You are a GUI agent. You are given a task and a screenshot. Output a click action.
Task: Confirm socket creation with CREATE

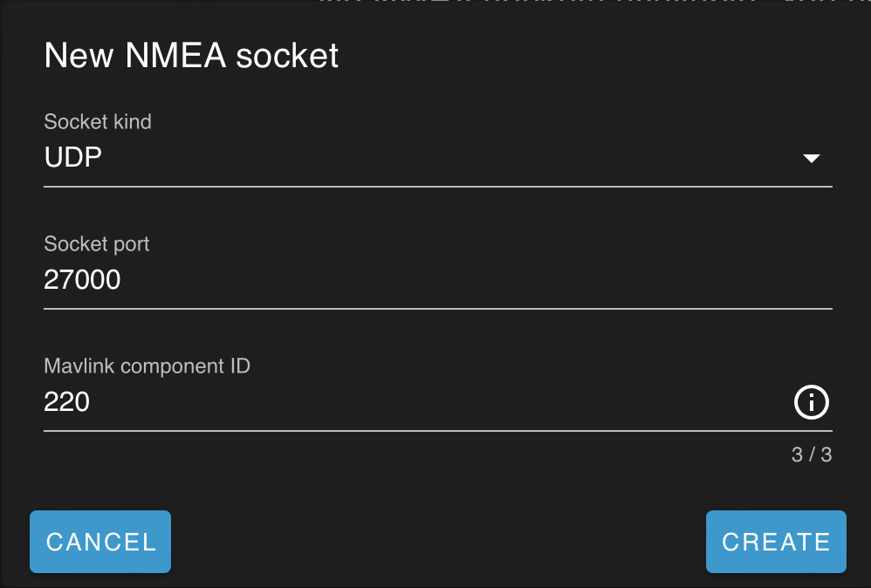pyautogui.click(x=775, y=541)
